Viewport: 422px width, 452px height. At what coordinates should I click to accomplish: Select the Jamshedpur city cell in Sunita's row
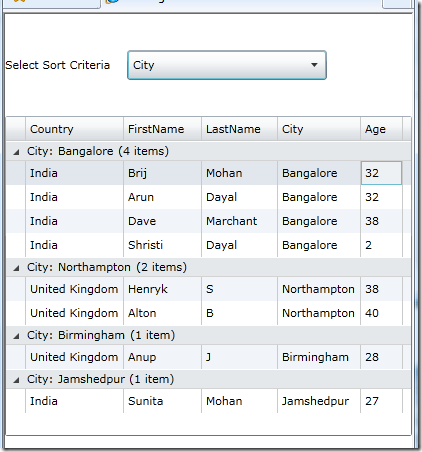(319, 401)
